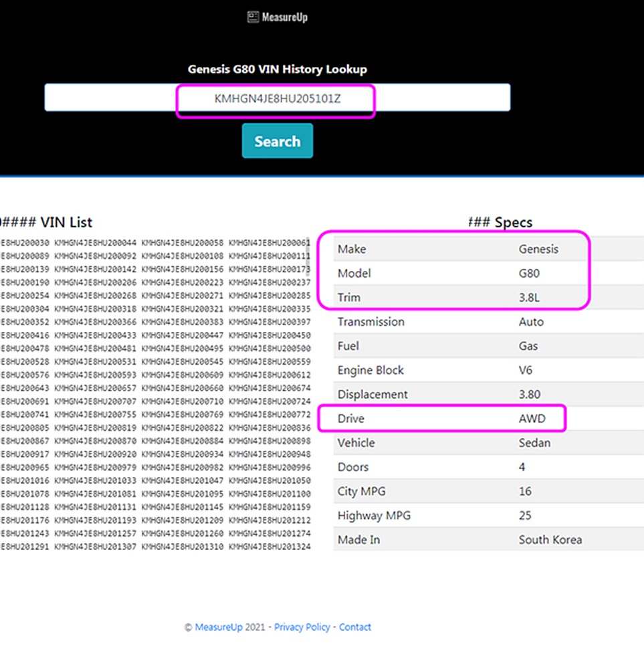Click the 'Displacement' label
Viewport: 644px width, 669px height.
(x=372, y=394)
